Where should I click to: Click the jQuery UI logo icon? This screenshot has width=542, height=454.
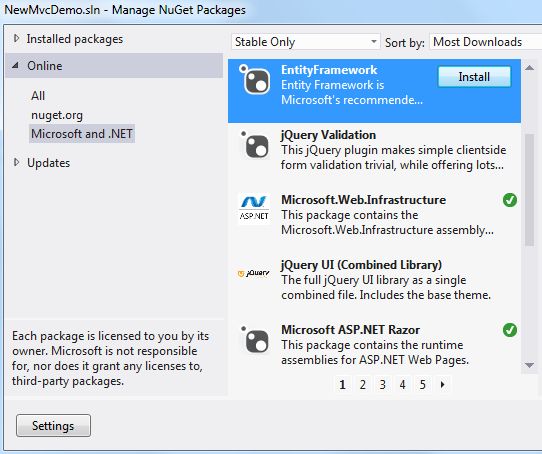tap(254, 273)
